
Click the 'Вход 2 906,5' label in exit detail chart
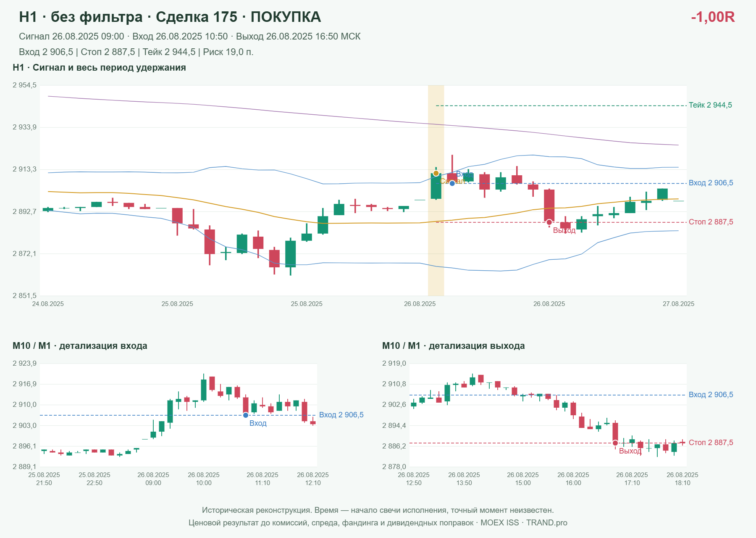[711, 395]
